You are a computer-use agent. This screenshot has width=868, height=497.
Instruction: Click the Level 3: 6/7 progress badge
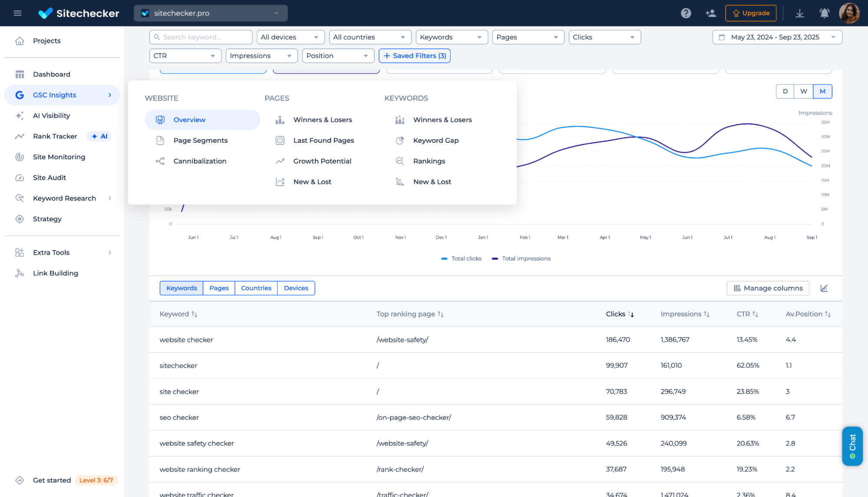pos(96,480)
